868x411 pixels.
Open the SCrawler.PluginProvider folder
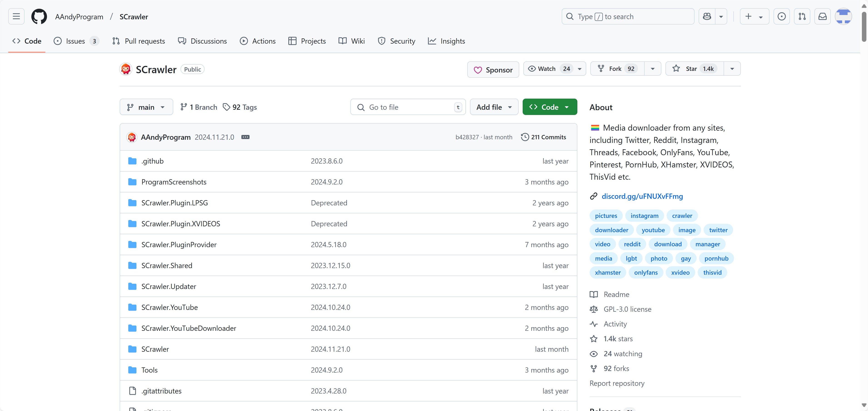pos(179,245)
